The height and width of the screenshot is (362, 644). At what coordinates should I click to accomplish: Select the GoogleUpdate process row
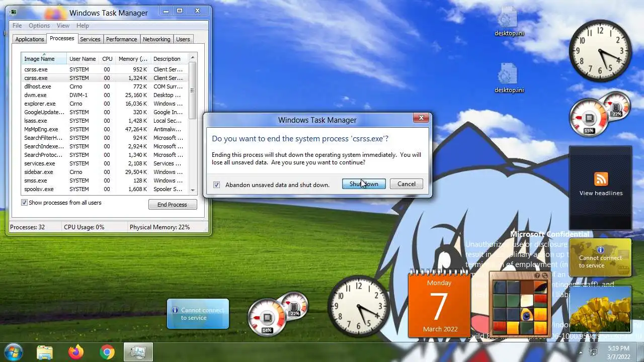click(x=104, y=112)
